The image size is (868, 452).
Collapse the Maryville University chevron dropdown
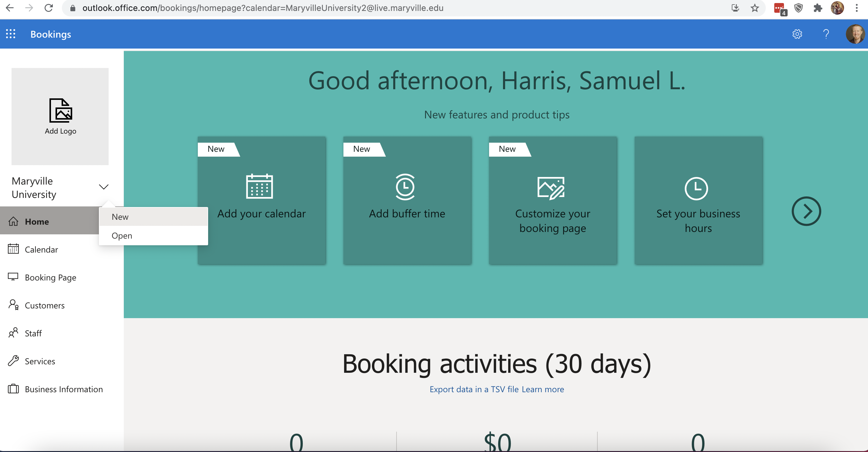103,187
